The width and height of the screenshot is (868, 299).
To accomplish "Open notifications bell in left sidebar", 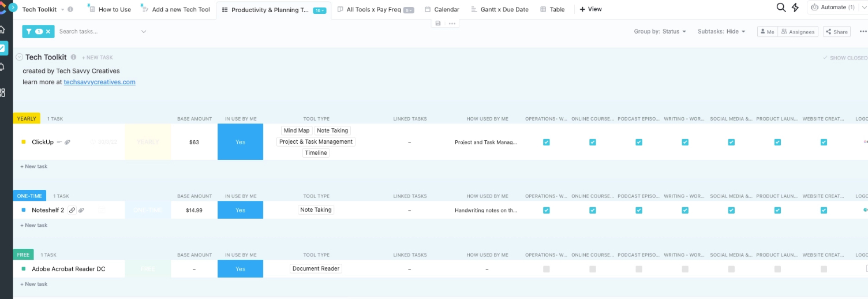I will pyautogui.click(x=2, y=67).
